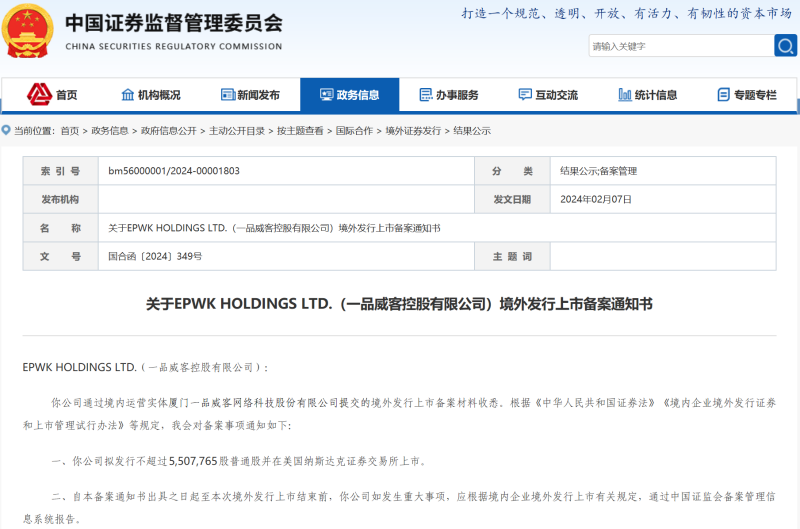Click the slogan text at top right
The image size is (800, 529).
pos(627,14)
